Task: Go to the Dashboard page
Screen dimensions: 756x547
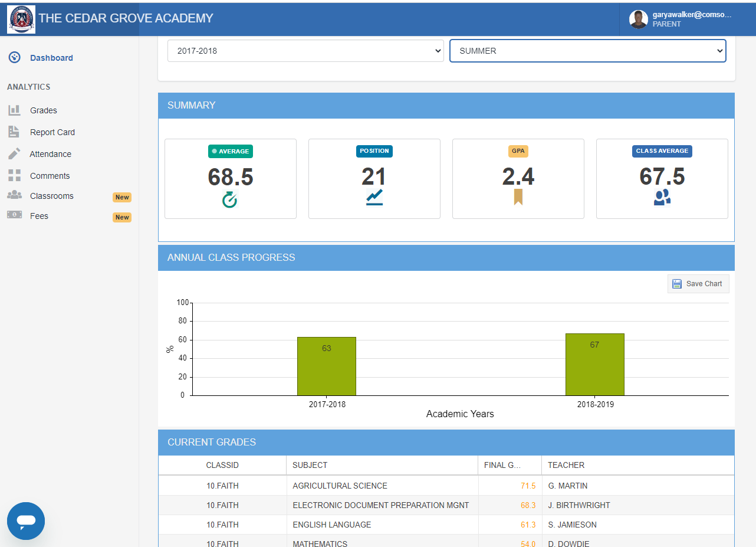Action: (x=52, y=58)
